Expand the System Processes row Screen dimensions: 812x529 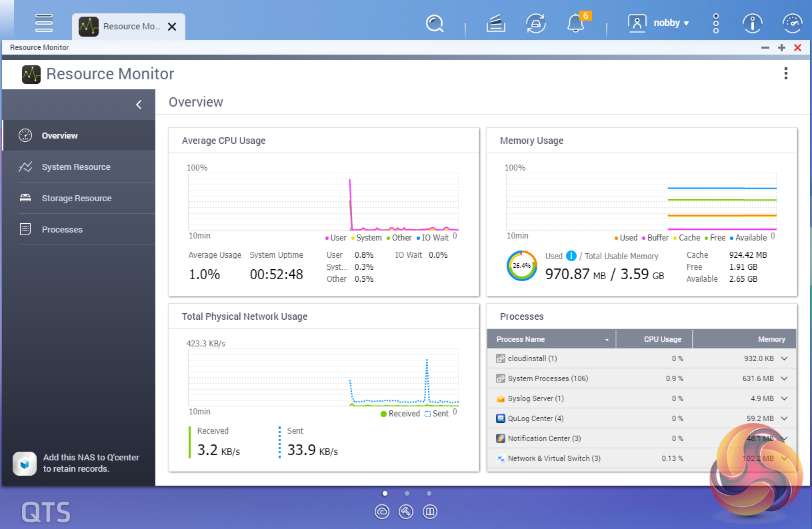pyautogui.click(x=784, y=378)
